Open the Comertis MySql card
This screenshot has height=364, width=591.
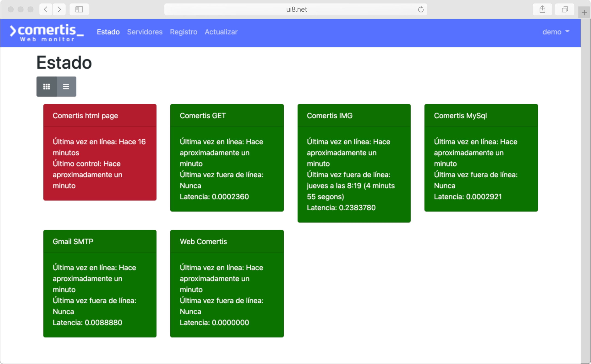click(481, 158)
